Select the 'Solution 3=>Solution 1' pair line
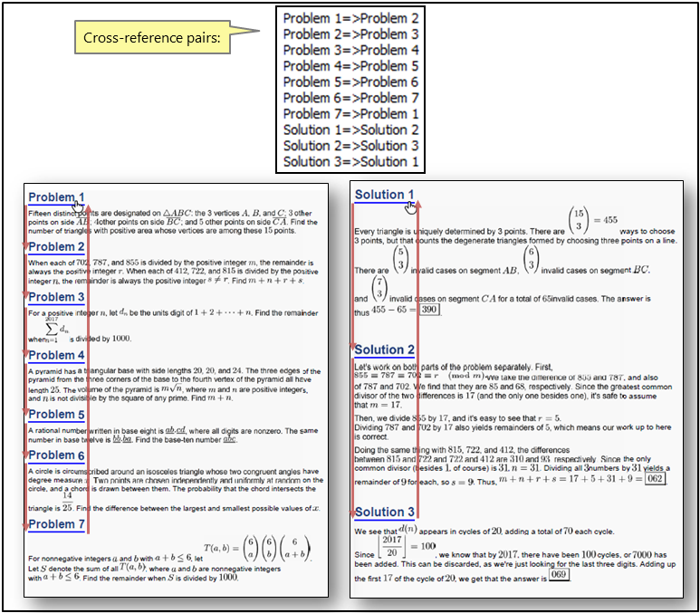This screenshot has height=613, width=700. (350, 161)
